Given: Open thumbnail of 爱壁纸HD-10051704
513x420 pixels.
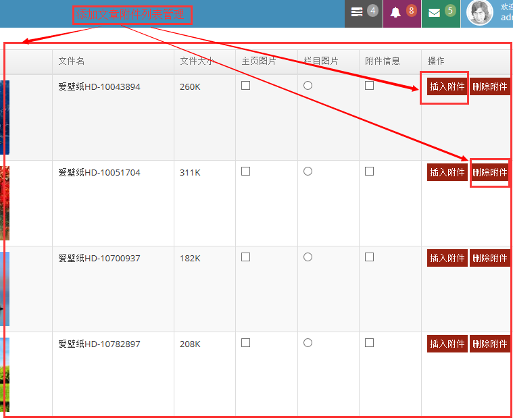Looking at the screenshot, I should click(x=5, y=203).
